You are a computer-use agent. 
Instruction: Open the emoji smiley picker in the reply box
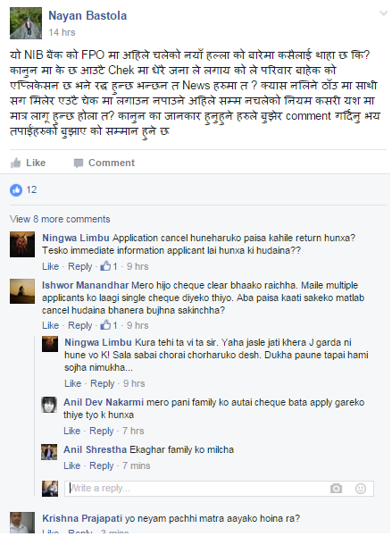361,489
